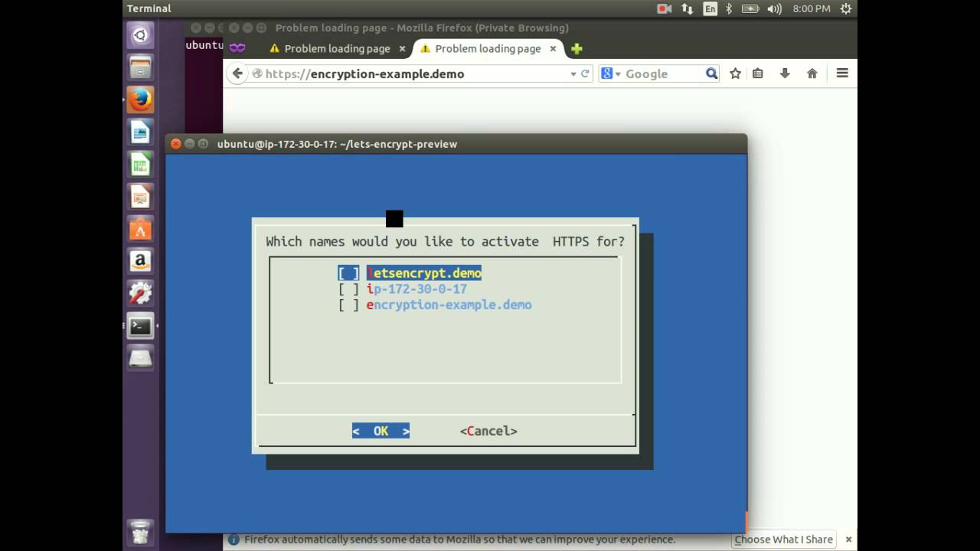Open network indicator in top panel
The height and width of the screenshot is (551, 980).
point(687,8)
